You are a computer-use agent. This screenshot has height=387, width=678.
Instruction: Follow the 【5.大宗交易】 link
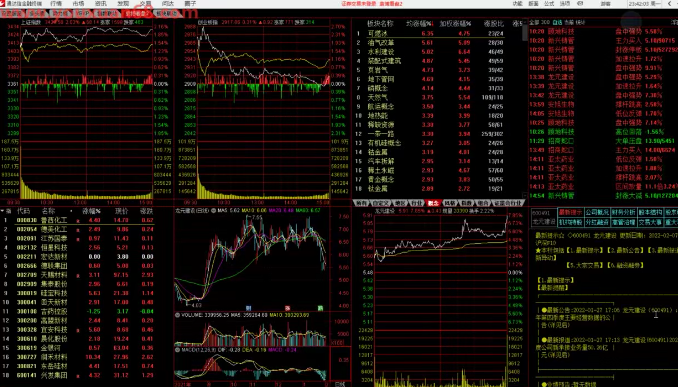point(585,265)
